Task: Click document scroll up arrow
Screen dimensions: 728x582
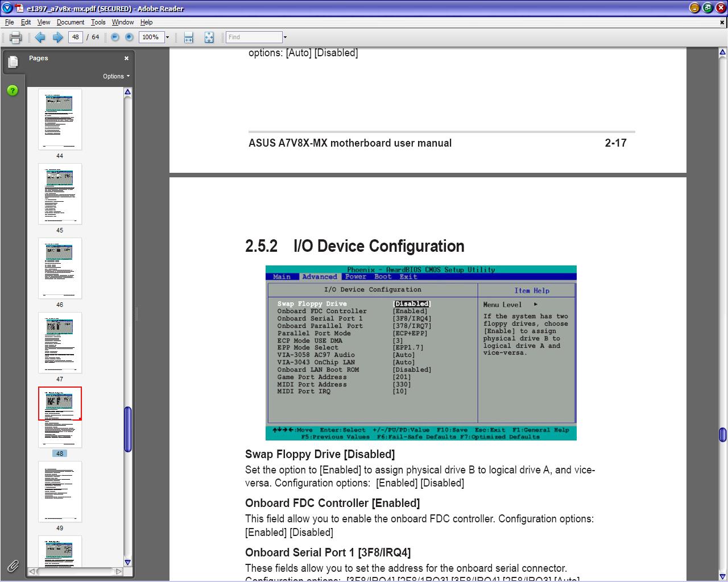Action: 722,52
